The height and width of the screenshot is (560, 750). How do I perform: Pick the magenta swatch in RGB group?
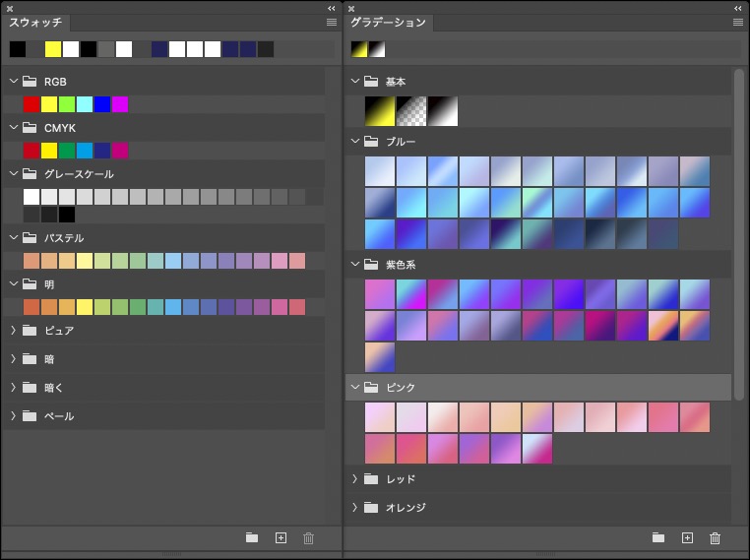click(120, 104)
